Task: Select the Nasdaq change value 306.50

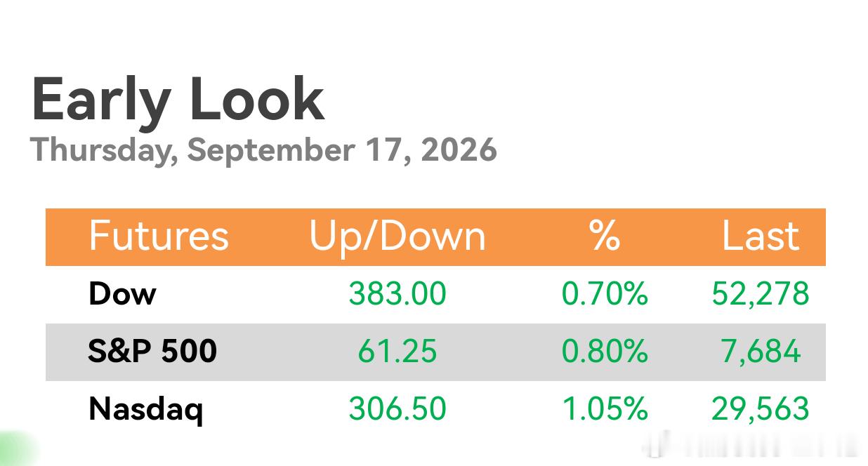Action: 397,409
